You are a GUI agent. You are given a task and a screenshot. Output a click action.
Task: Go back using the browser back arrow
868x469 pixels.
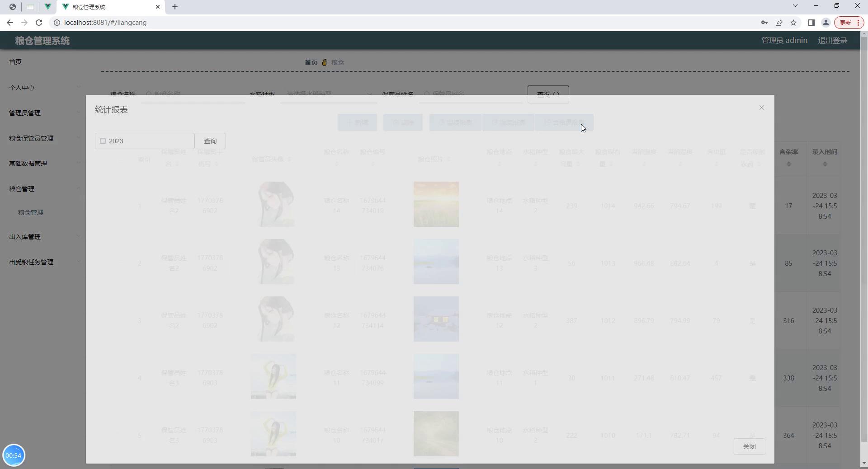(10, 23)
